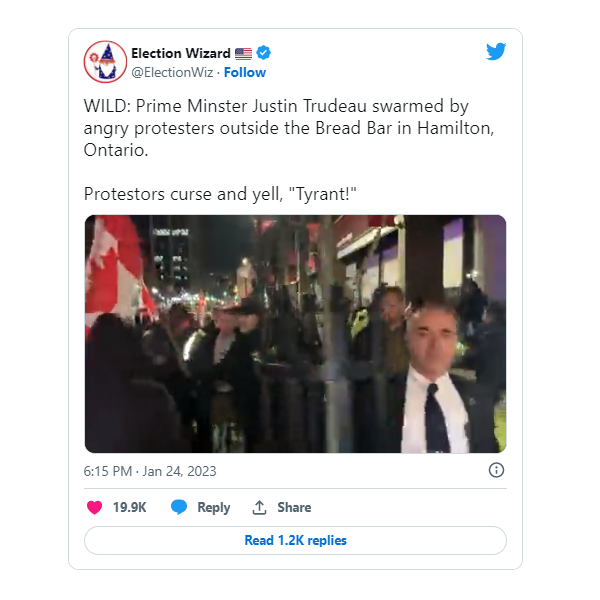
Task: Open the Election Wizard profile avatar
Action: (105, 62)
